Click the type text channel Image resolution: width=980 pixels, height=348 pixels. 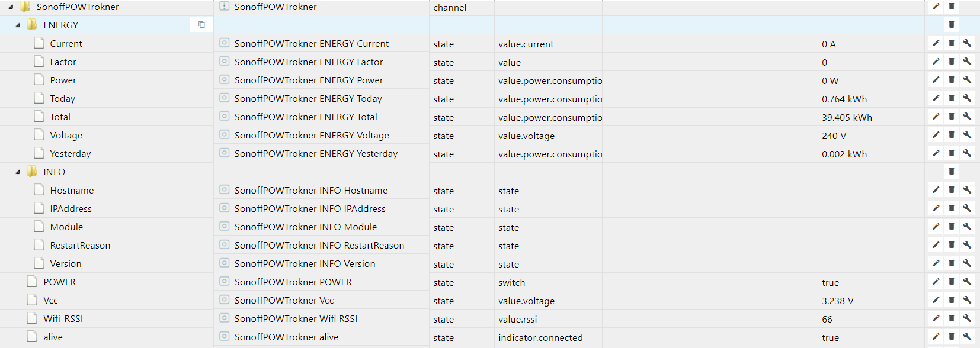[450, 8]
